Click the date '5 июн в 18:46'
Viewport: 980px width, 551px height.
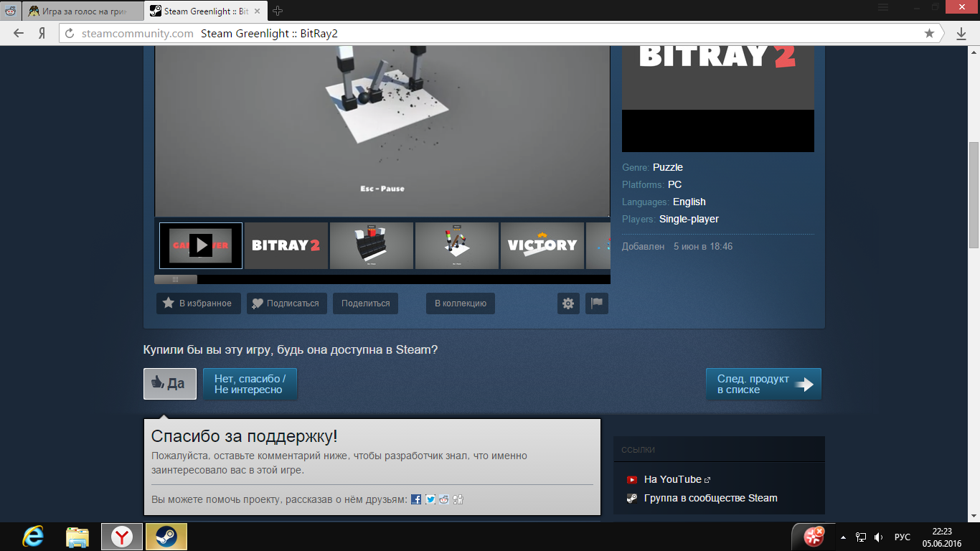(x=703, y=246)
